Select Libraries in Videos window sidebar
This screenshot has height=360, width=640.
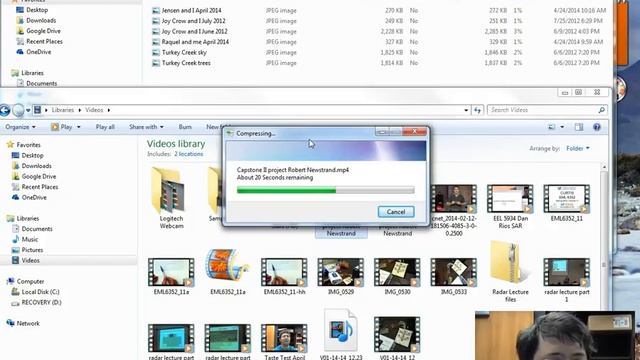pos(28,218)
